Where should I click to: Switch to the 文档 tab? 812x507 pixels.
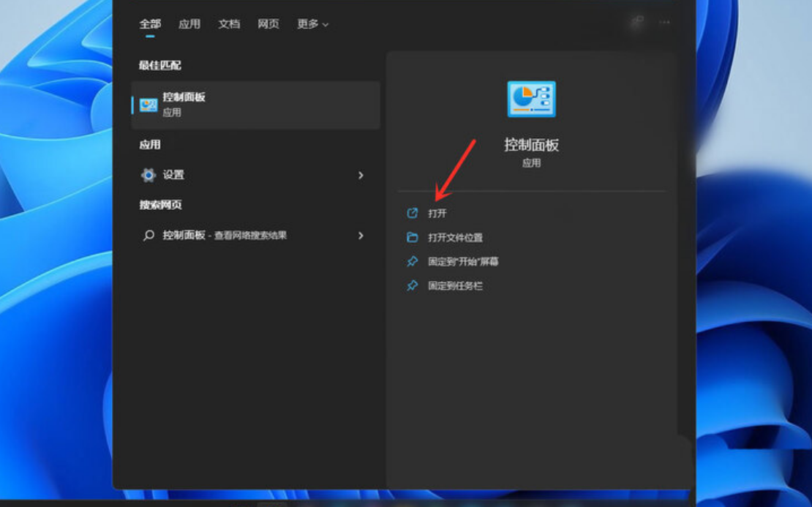(228, 23)
